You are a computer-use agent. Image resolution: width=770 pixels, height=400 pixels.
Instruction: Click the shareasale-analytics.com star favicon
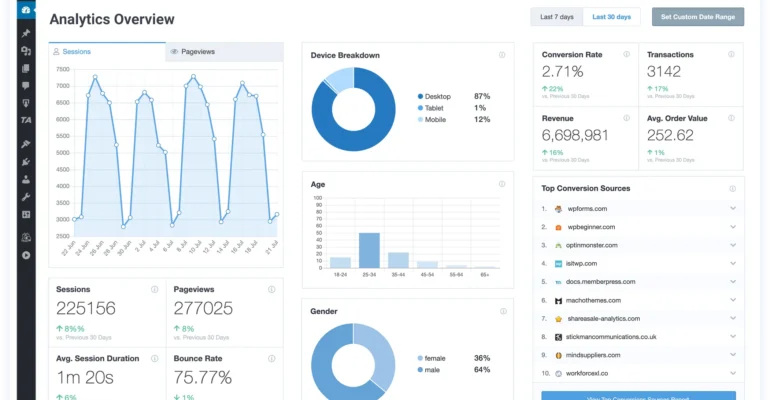tap(558, 319)
